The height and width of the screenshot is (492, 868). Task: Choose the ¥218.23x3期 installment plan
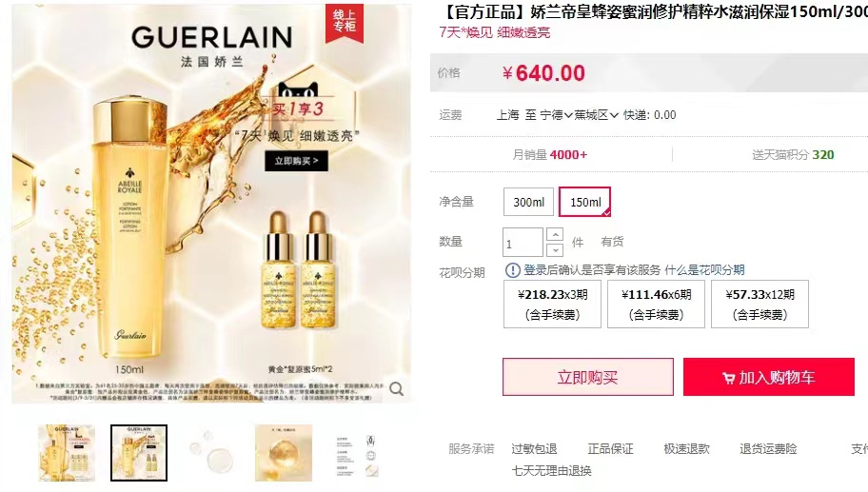pos(552,305)
